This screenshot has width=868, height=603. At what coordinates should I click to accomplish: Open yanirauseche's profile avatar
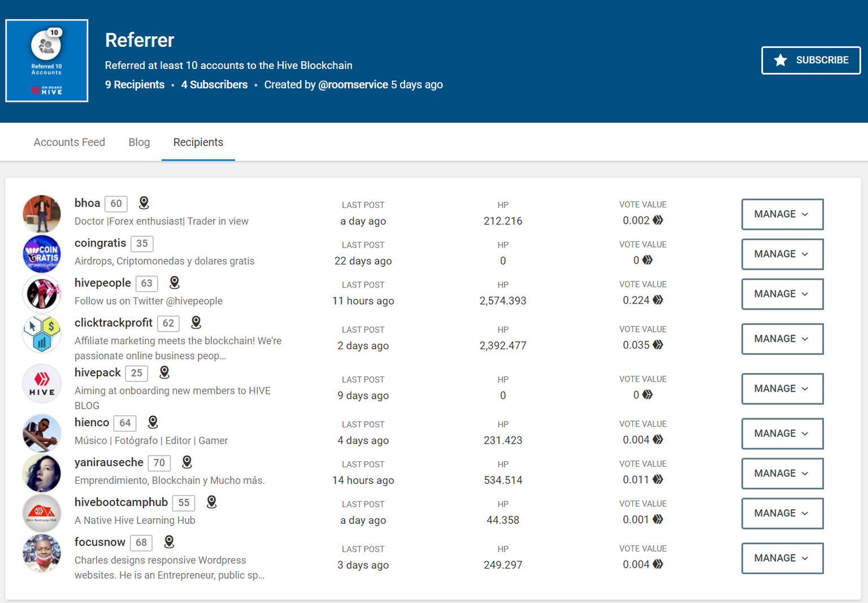click(x=42, y=474)
